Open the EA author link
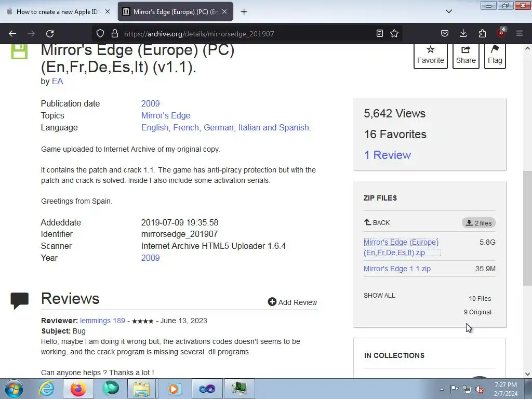The height and width of the screenshot is (399, 532). [57, 82]
